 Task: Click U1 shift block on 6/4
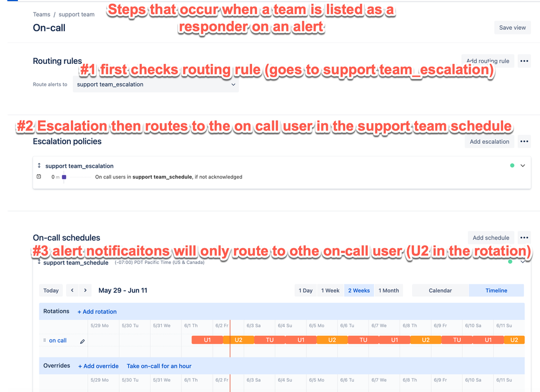coord(301,340)
